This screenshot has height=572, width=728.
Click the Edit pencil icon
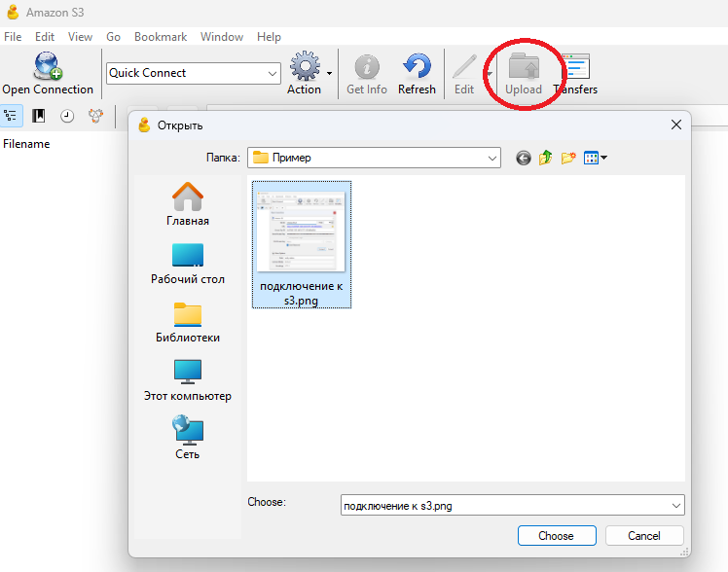pyautogui.click(x=464, y=67)
